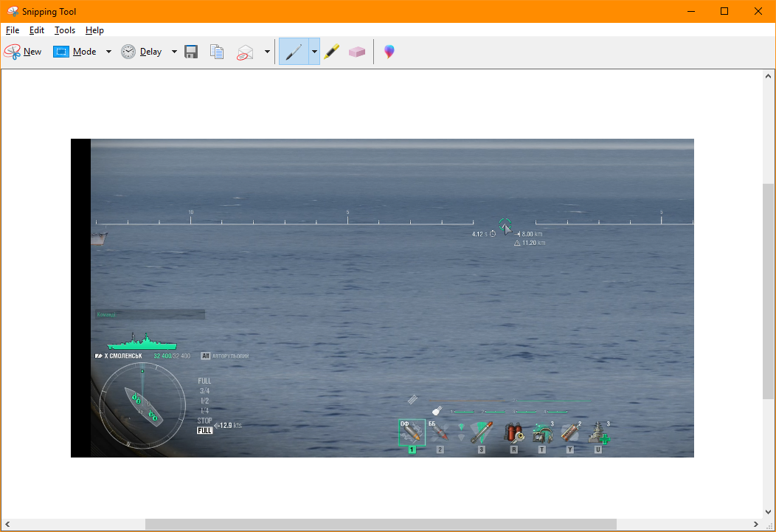Select the Pen tool

tap(294, 52)
